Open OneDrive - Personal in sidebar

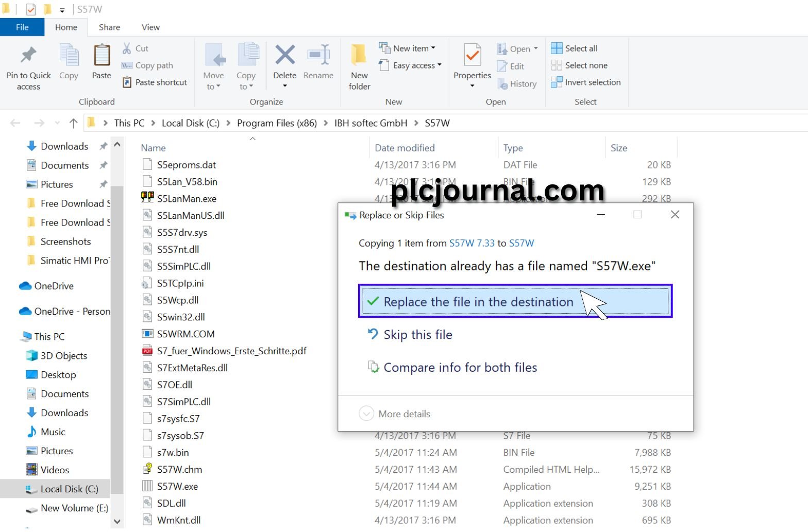pos(64,312)
